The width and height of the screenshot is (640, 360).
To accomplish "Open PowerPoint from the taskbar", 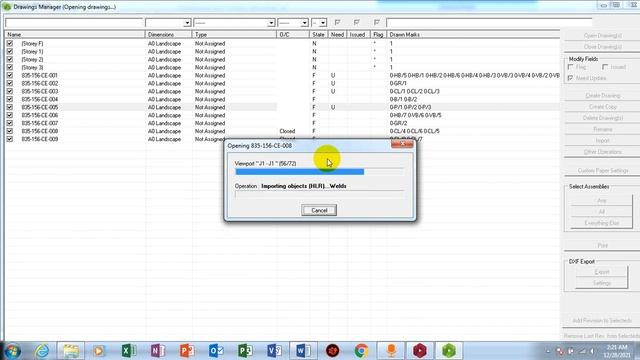I will click(187, 351).
